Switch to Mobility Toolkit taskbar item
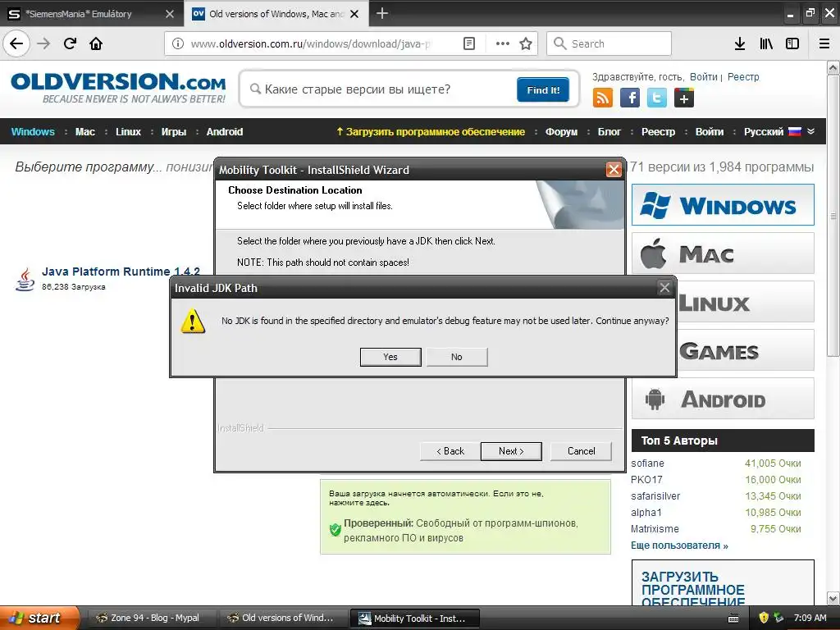This screenshot has height=630, width=840. tap(414, 619)
